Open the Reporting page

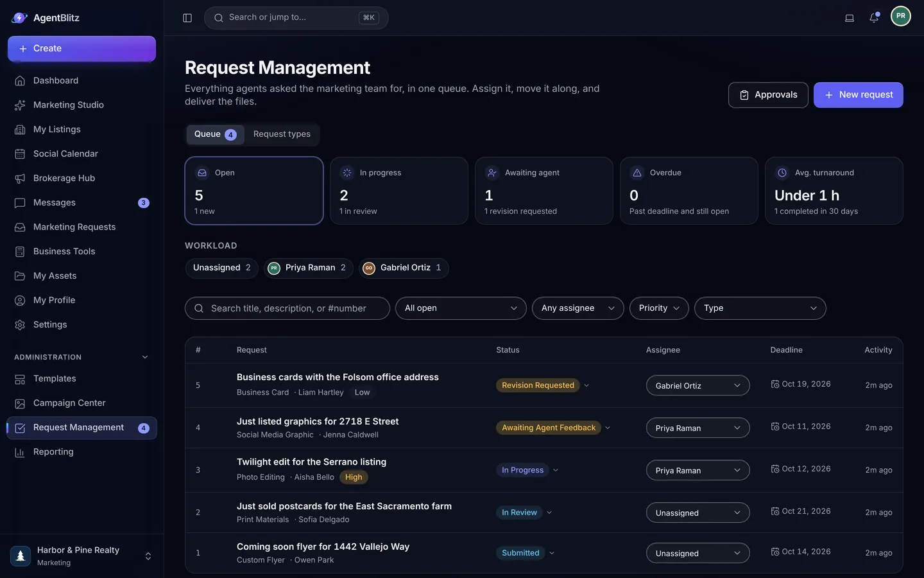pos(81,452)
